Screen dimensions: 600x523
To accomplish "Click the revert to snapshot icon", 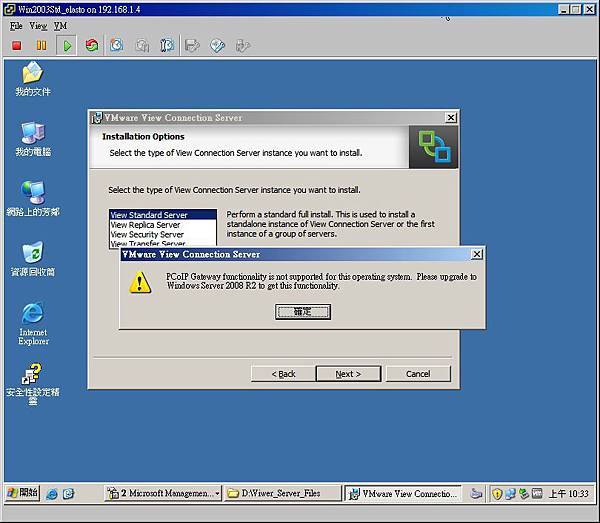I will pos(142,46).
